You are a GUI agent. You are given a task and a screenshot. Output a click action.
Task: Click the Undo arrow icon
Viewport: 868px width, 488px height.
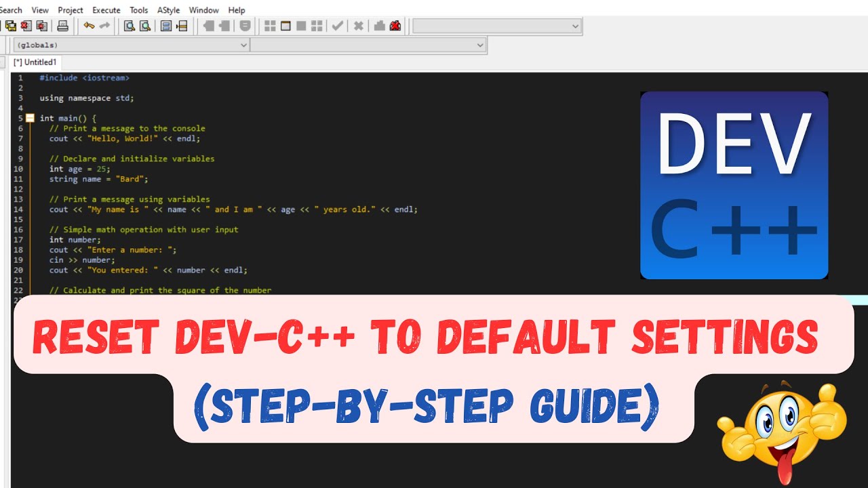[x=89, y=26]
